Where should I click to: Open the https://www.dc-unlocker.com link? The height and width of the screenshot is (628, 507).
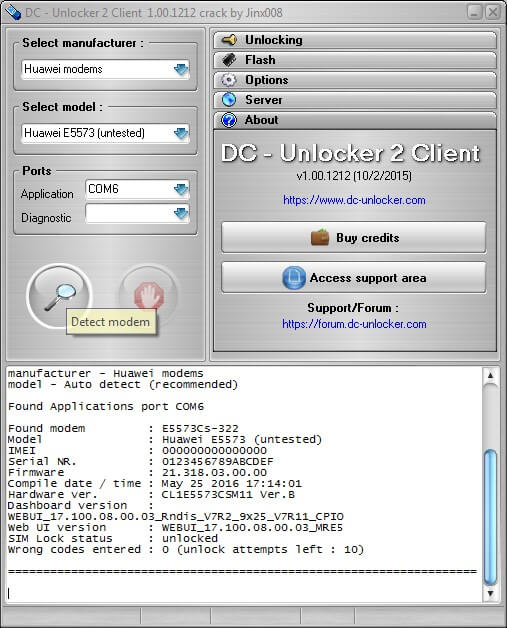(x=354, y=200)
